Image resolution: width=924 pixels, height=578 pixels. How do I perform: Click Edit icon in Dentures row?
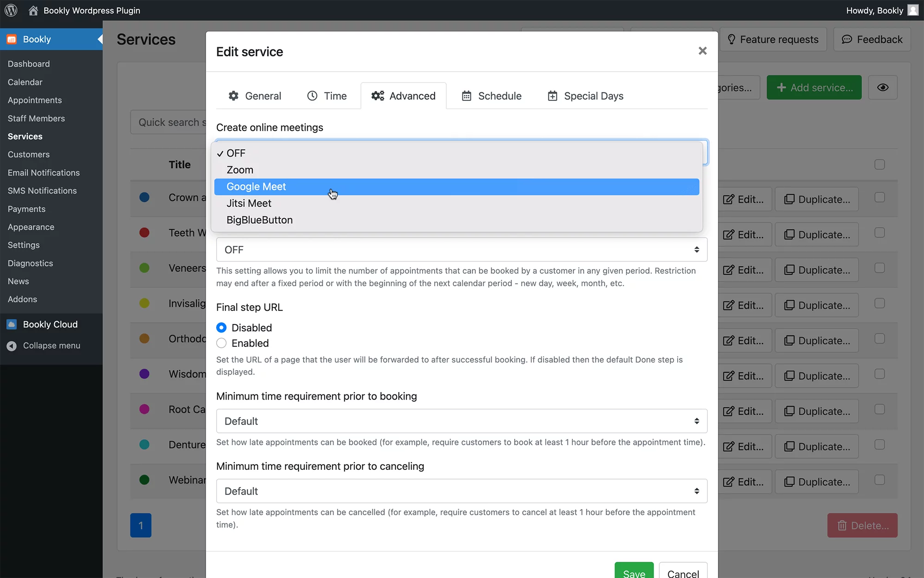(x=729, y=447)
